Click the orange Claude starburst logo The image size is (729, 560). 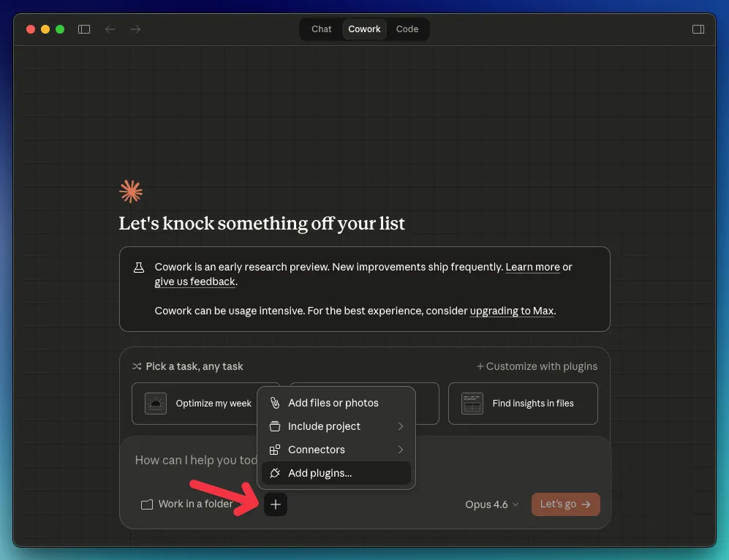(x=131, y=192)
